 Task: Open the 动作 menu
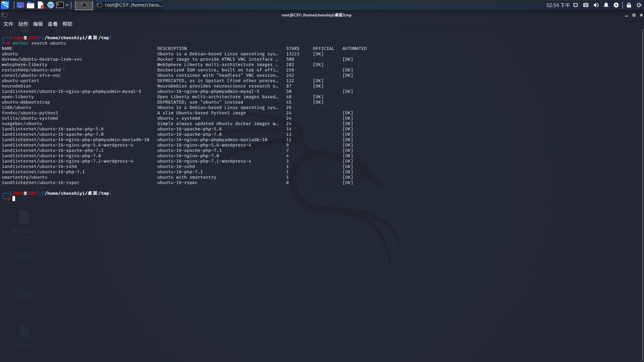(23, 24)
